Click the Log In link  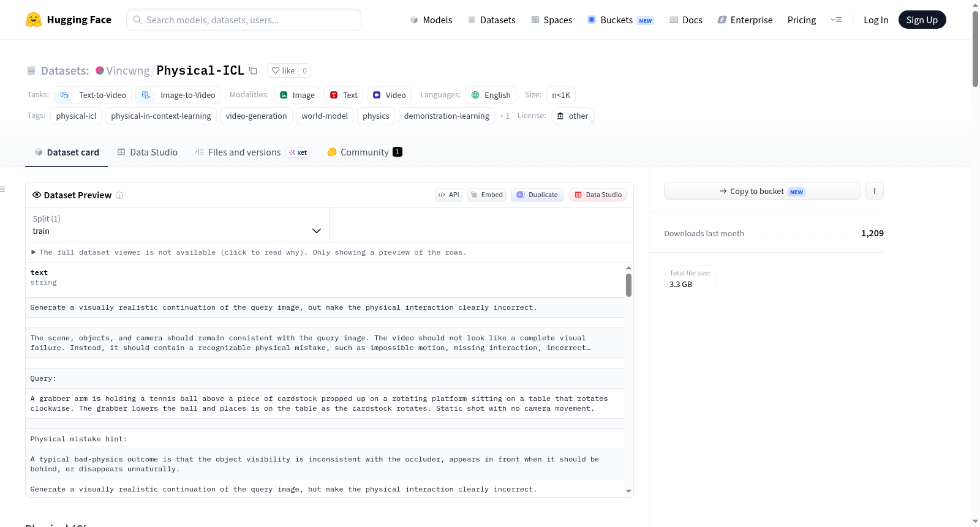coord(876,20)
